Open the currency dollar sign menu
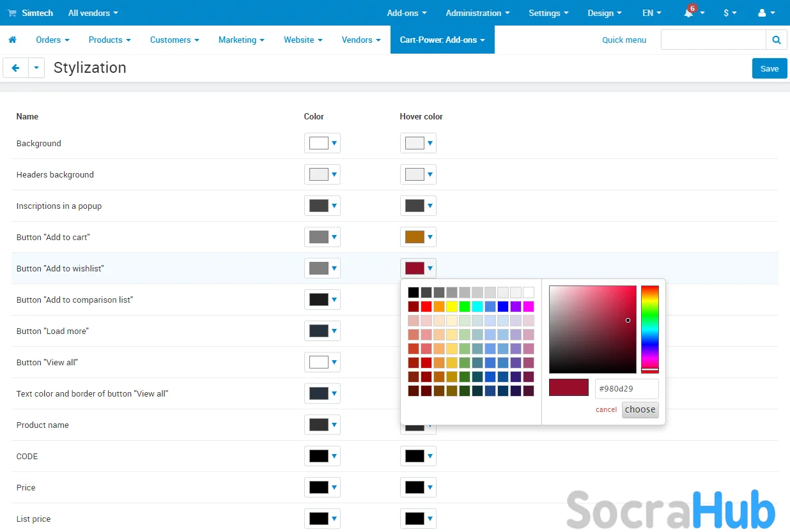The image size is (790, 532). pyautogui.click(x=730, y=13)
